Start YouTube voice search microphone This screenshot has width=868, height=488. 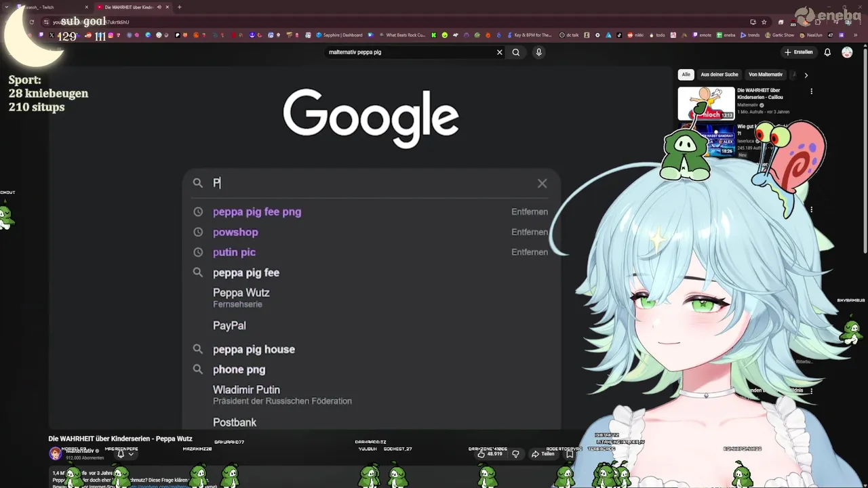539,52
